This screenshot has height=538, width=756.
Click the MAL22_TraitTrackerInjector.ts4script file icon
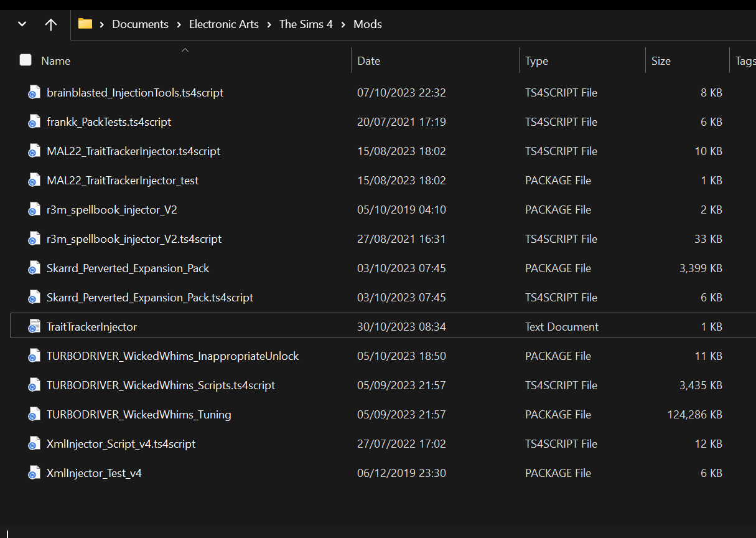(34, 151)
